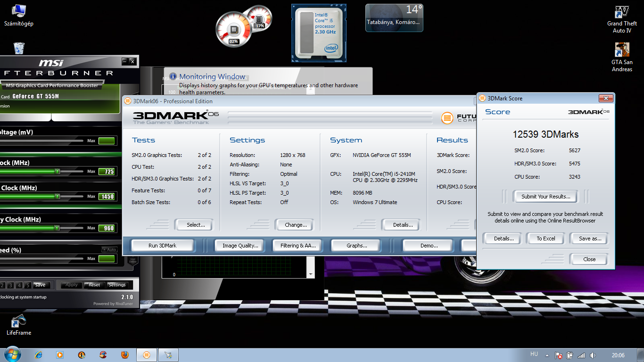Select Afterburner profile slot 4

click(19, 285)
